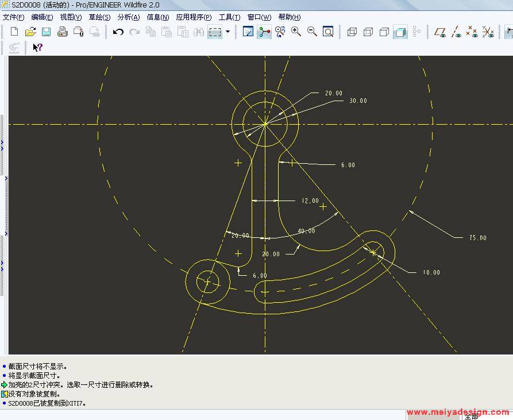Switch to Wireframe display mode
This screenshot has height=420, width=513.
pyautogui.click(x=352, y=32)
